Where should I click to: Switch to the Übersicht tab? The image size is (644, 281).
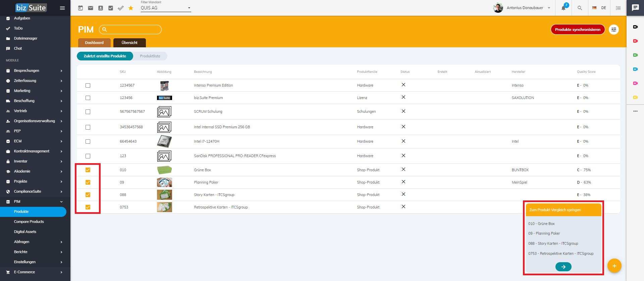click(x=129, y=43)
